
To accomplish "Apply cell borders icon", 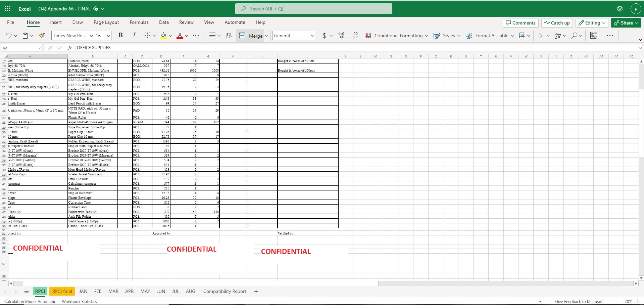I will point(147,36).
